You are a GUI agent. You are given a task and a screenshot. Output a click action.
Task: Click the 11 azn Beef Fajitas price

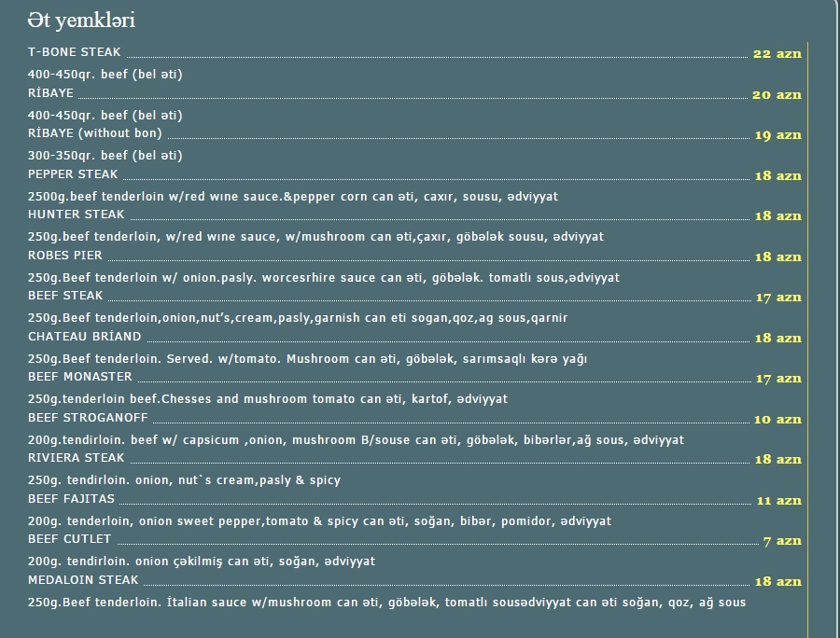pos(779,501)
